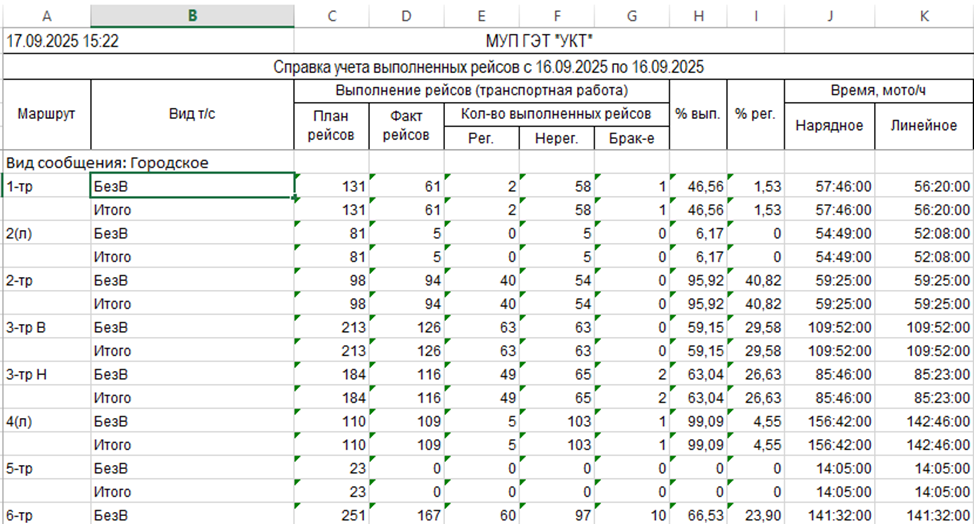
Task: Click the Маршрут header cell
Action: [x=45, y=114]
